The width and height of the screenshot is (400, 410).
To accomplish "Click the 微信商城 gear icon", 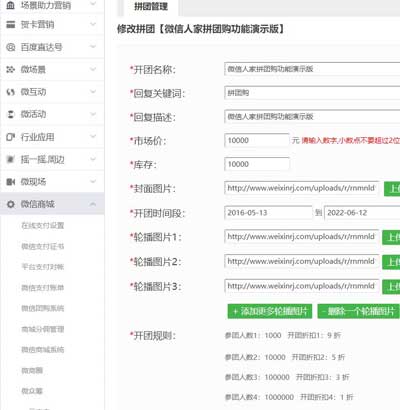I will [x=11, y=204].
